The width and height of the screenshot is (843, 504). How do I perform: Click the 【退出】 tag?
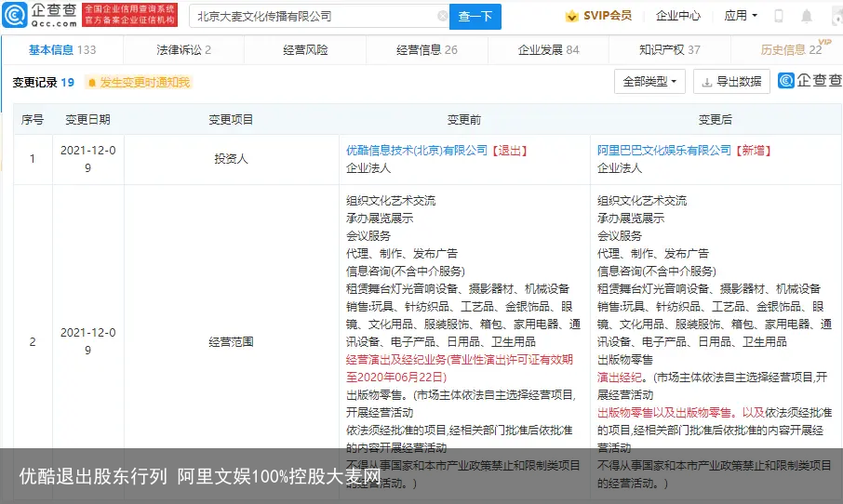tap(510, 151)
